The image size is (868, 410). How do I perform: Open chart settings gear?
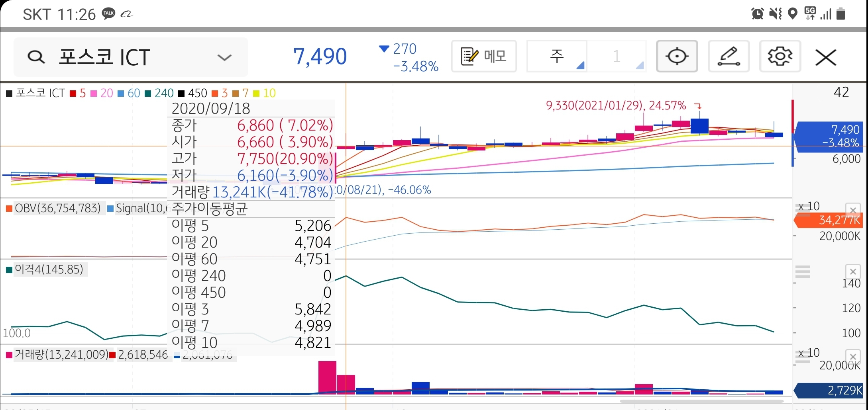coord(780,56)
